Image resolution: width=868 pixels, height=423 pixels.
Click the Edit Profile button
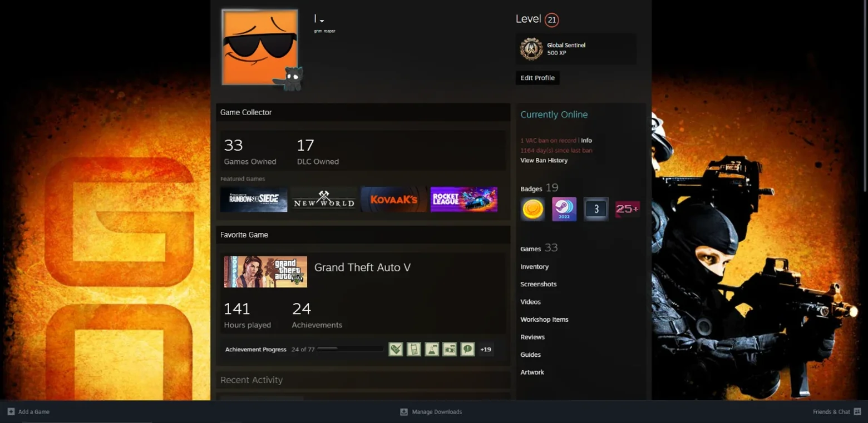click(537, 78)
